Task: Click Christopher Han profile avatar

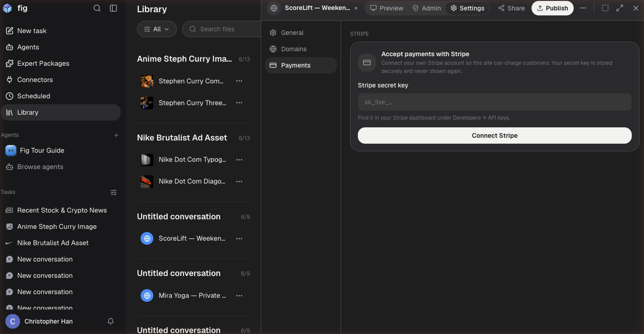Action: (12, 321)
